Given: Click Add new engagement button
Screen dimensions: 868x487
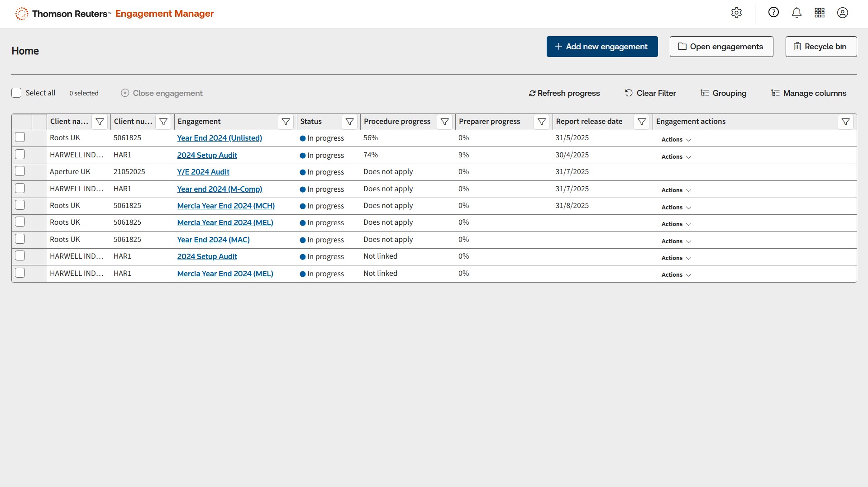Looking at the screenshot, I should click(x=602, y=47).
